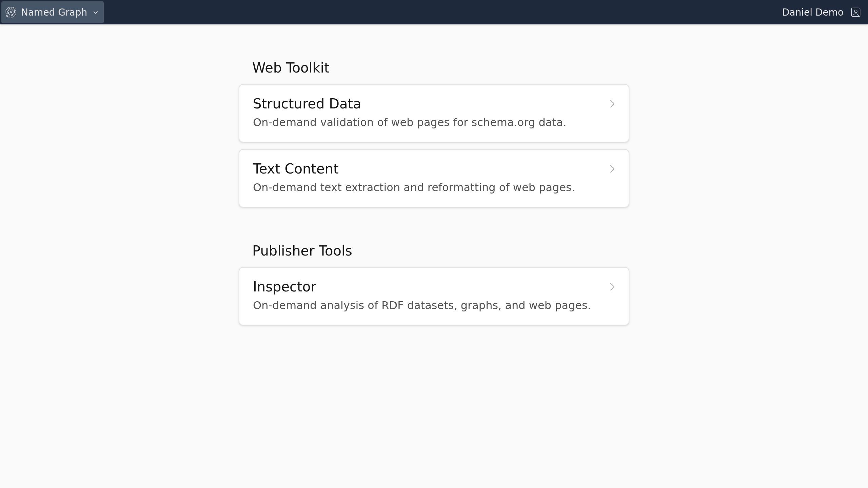
Task: Click the Inspector chevron arrow
Action: pos(612,287)
